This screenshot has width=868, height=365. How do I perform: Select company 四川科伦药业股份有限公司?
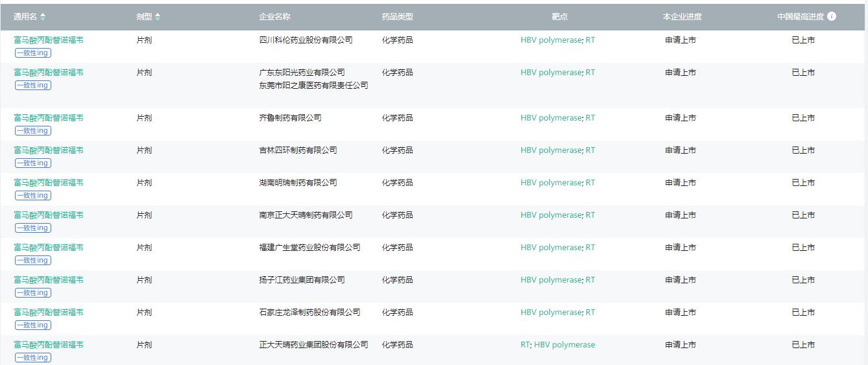tap(306, 40)
